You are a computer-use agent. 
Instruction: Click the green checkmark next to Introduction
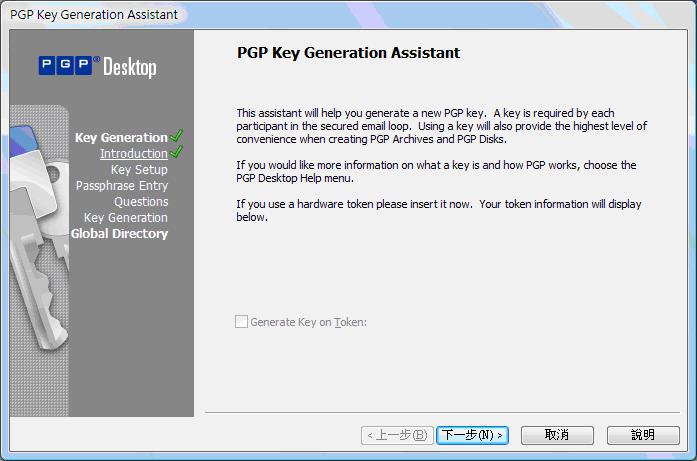click(x=177, y=153)
